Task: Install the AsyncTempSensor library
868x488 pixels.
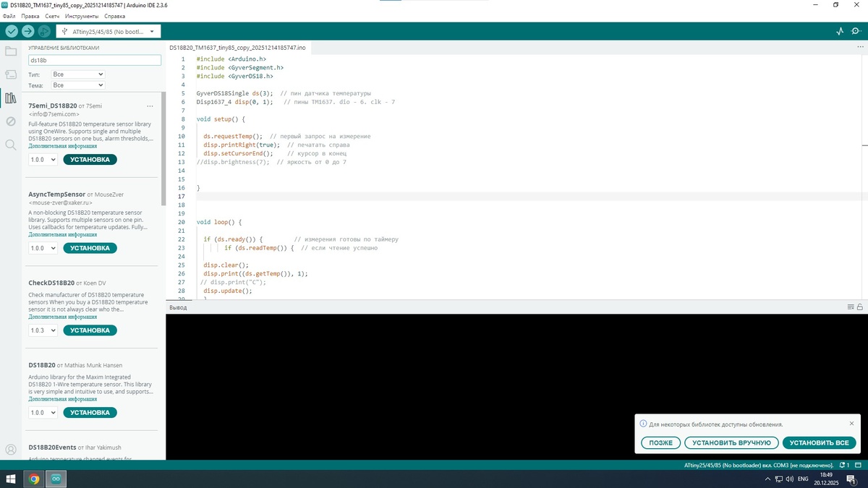Action: click(90, 248)
